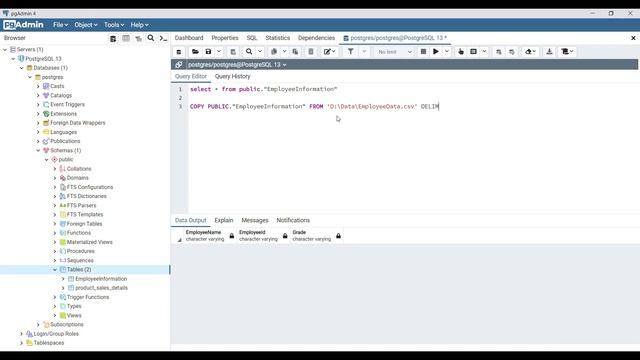Open the Help menu

139,25
